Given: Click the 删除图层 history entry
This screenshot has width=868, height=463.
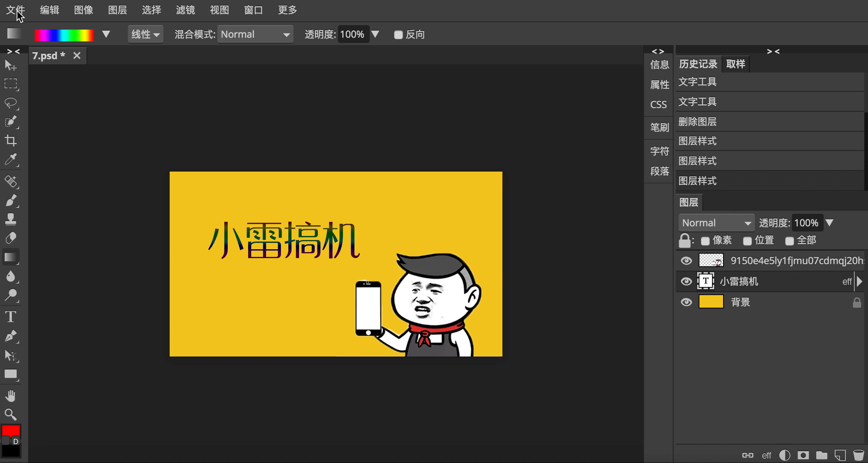Looking at the screenshot, I should point(698,121).
